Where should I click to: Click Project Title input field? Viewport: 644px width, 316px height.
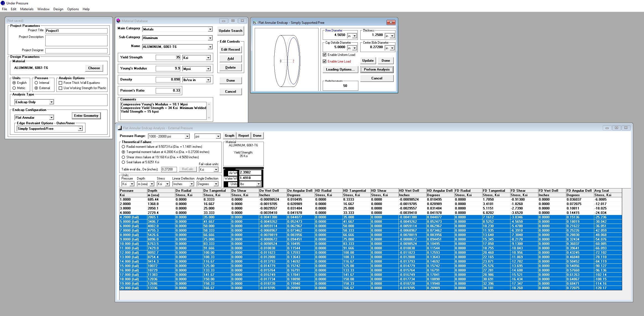pos(76,31)
